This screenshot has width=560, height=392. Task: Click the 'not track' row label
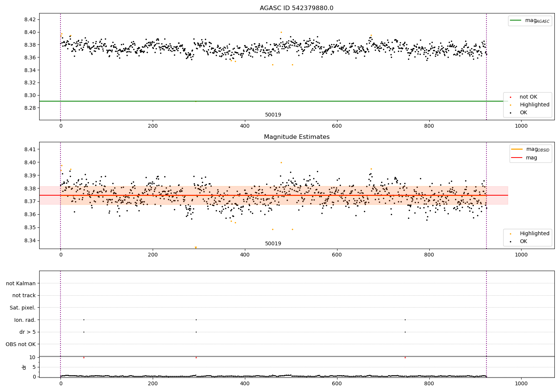[24, 295]
